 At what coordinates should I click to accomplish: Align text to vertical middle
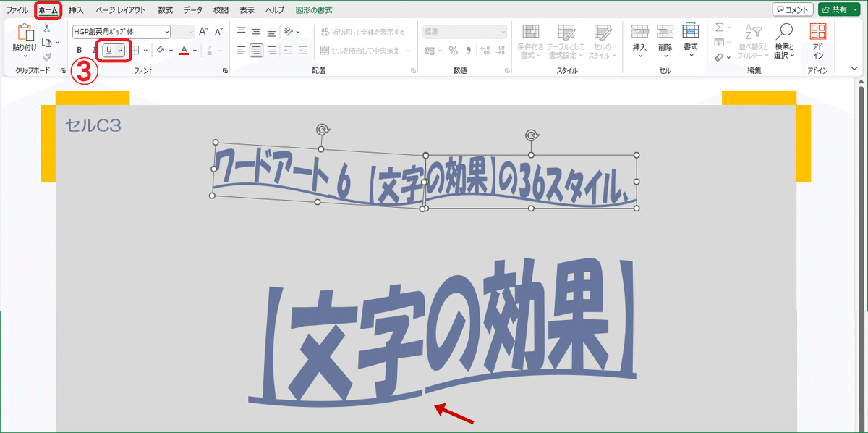click(256, 31)
